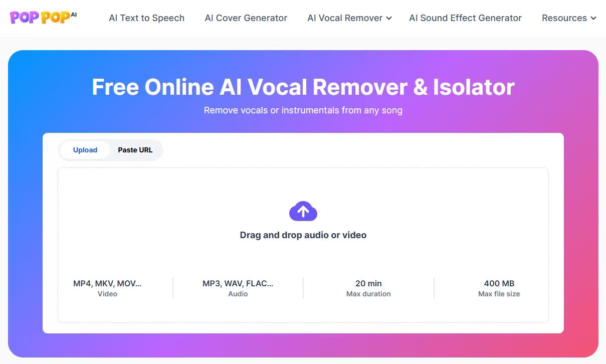The height and width of the screenshot is (364, 606).
Task: Switch to the Upload tab
Action: 85,150
